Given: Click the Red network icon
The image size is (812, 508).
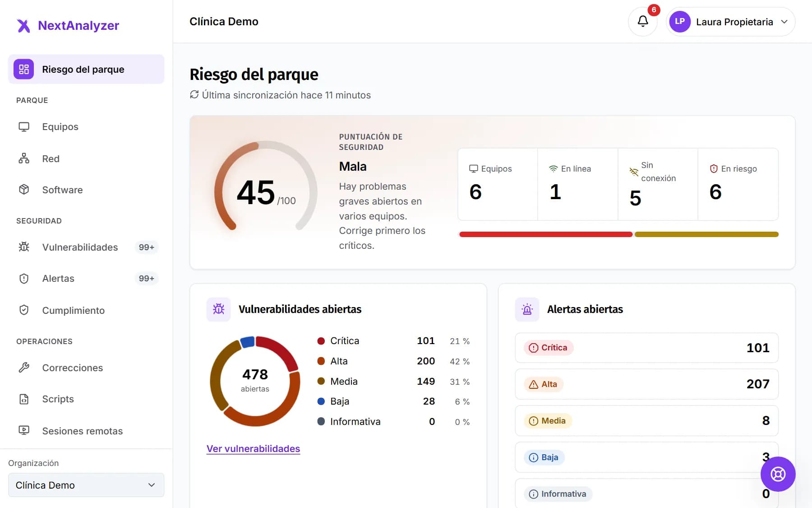Looking at the screenshot, I should pos(24,158).
